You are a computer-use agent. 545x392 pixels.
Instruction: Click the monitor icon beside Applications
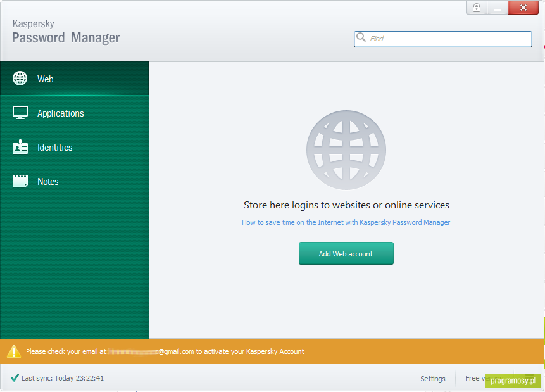[20, 113]
